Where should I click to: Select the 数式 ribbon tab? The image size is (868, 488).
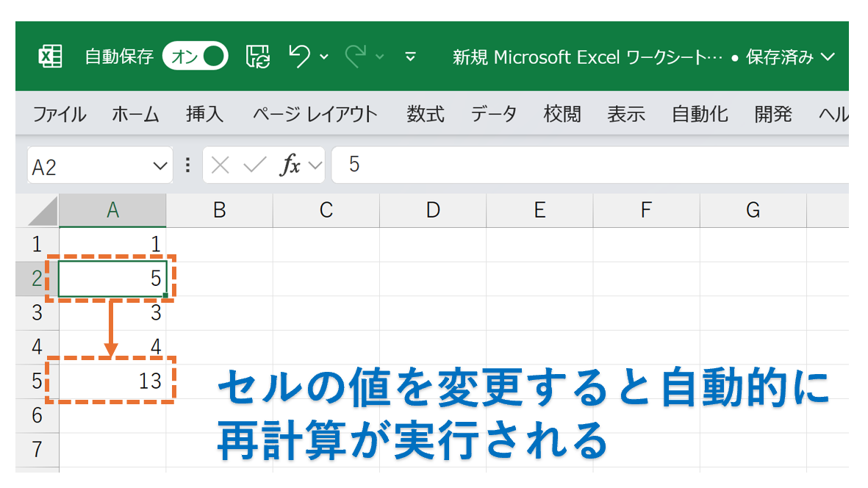pyautogui.click(x=425, y=114)
